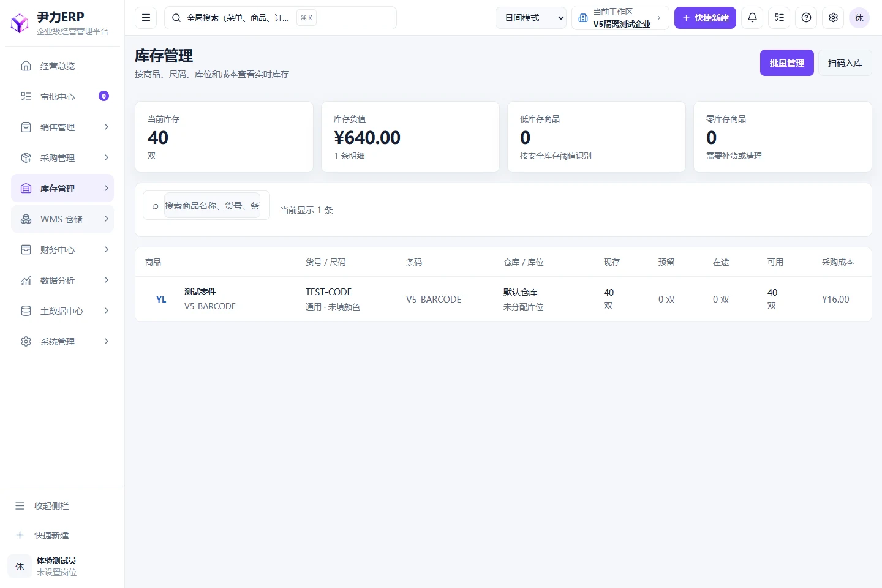The width and height of the screenshot is (882, 588).
Task: Open the notification bell icon
Action: (752, 18)
